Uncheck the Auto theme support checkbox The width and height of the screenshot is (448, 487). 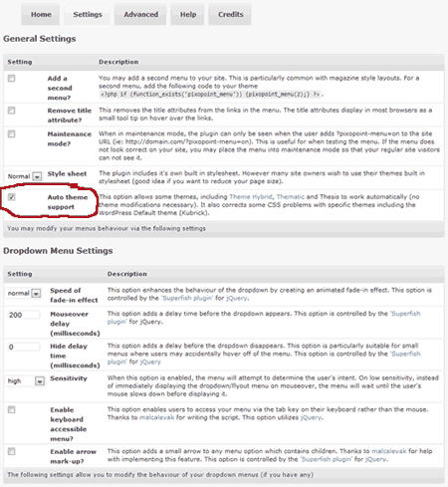12,197
